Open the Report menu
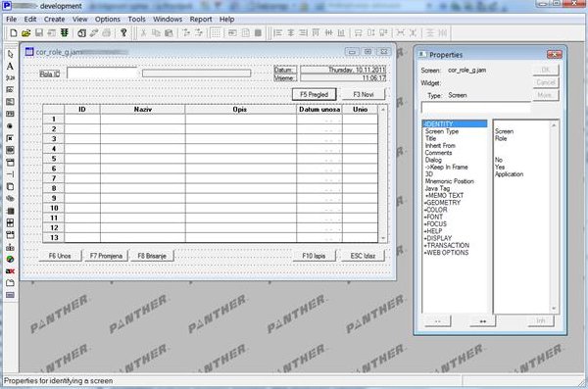Image resolution: width=588 pixels, height=389 pixels. tap(201, 20)
